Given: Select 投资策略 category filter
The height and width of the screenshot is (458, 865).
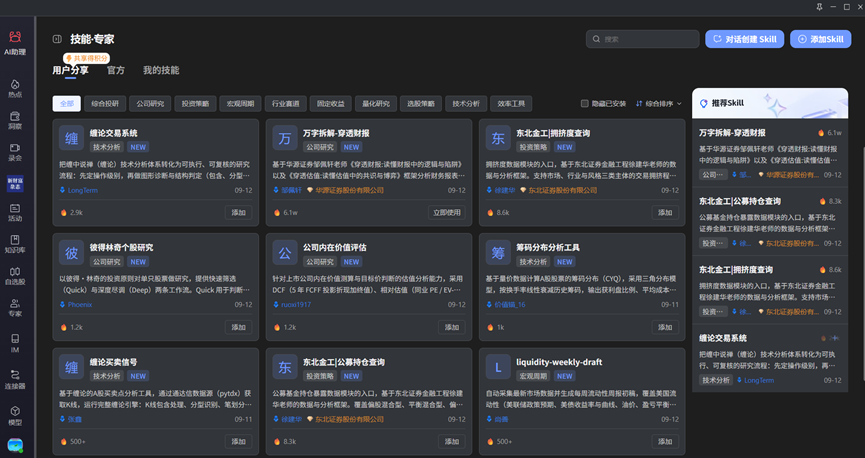Looking at the screenshot, I should [196, 104].
